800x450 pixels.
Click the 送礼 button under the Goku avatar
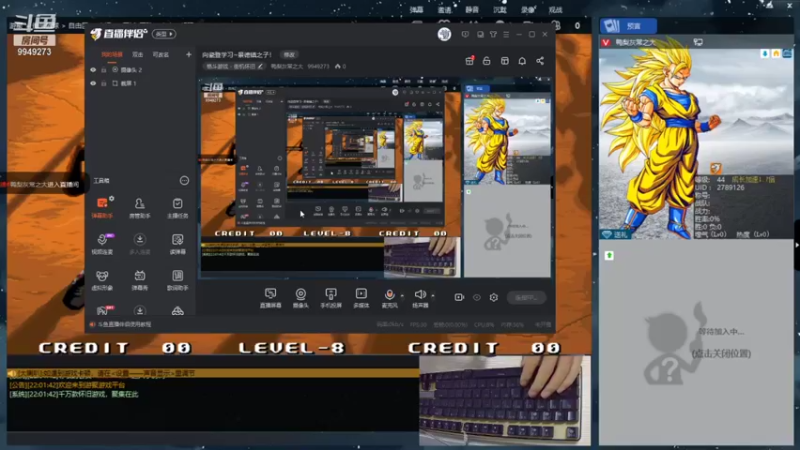tap(615, 234)
